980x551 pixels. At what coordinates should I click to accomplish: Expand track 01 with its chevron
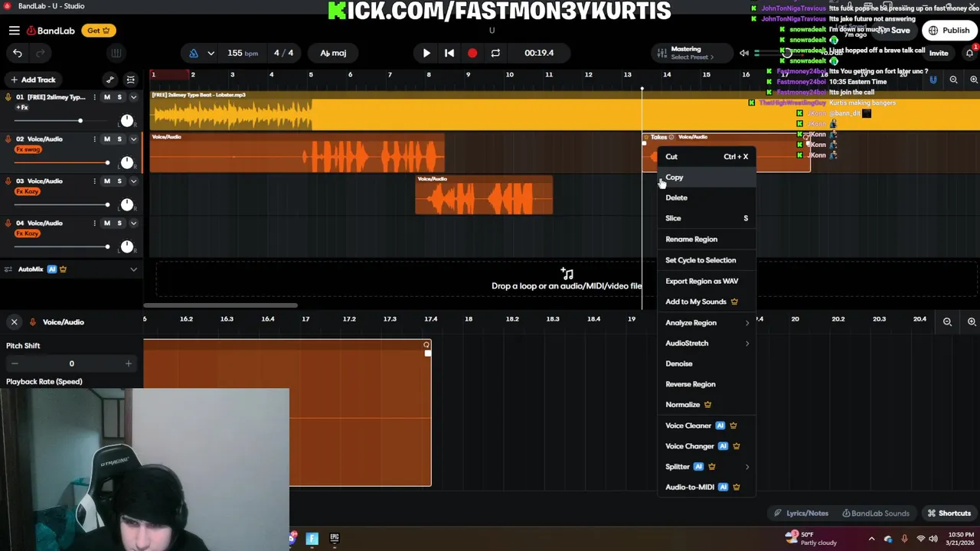click(133, 97)
